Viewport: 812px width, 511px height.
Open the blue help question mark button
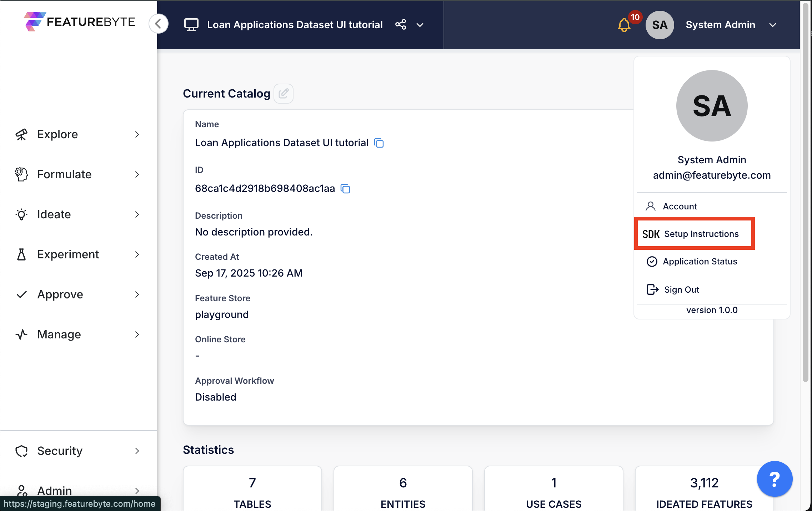[x=774, y=479]
